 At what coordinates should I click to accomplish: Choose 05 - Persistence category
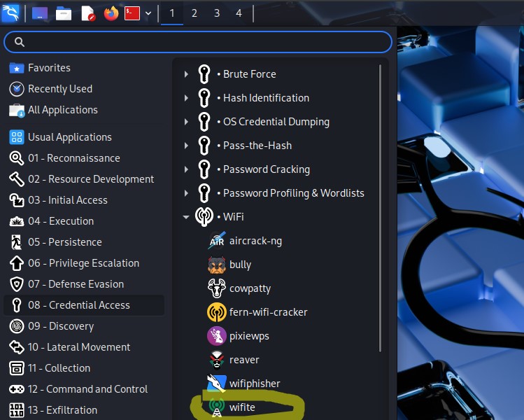click(83, 242)
